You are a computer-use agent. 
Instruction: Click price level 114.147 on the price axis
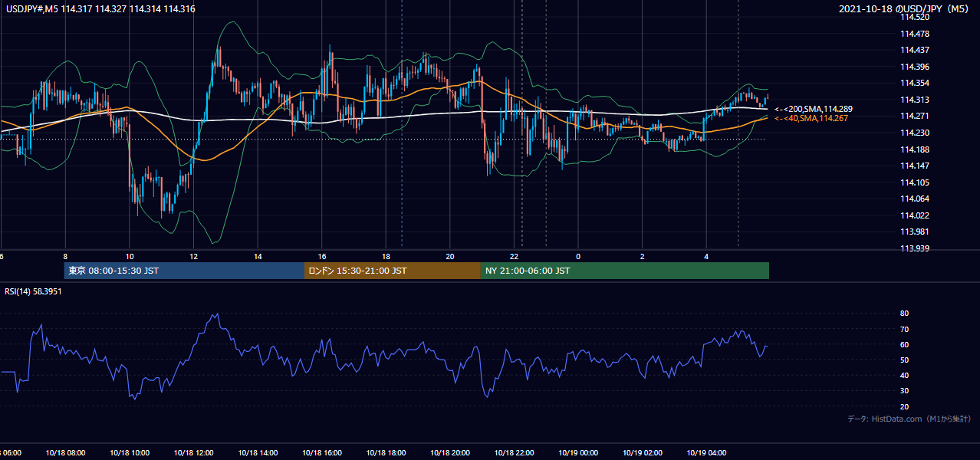[916, 166]
